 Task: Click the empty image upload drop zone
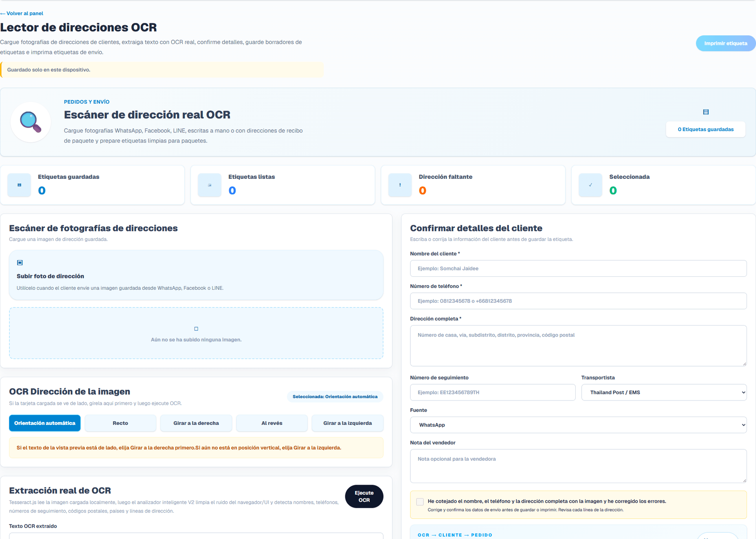(x=196, y=333)
